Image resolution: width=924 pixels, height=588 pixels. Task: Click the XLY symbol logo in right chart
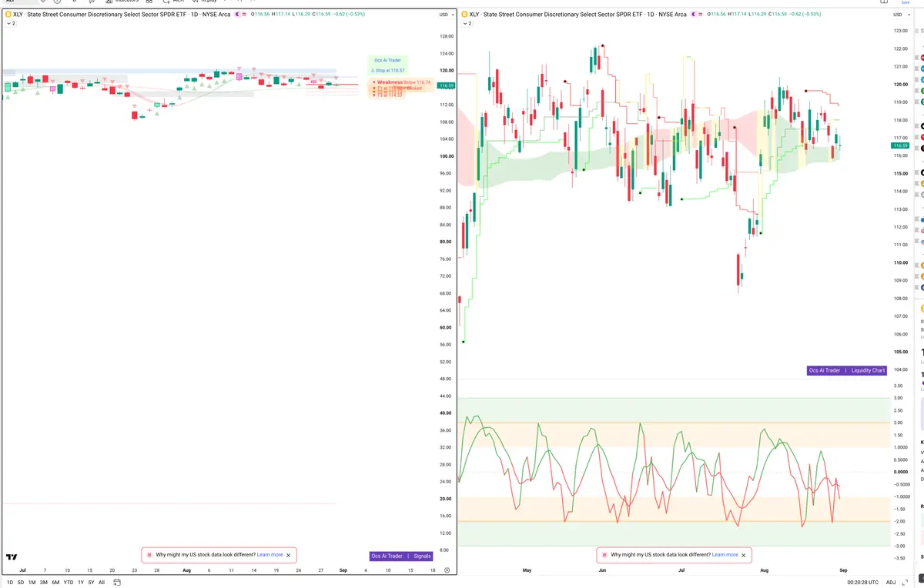(464, 15)
